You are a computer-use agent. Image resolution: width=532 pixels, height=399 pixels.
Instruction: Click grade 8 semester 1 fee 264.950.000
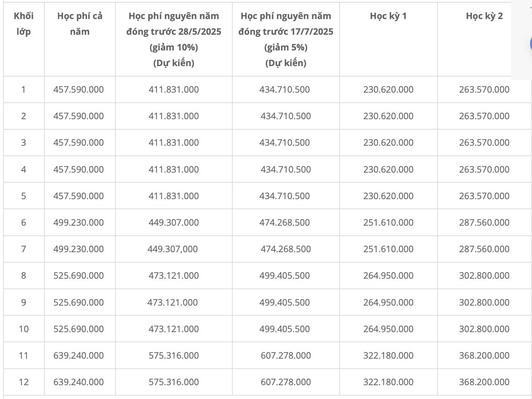(x=388, y=276)
